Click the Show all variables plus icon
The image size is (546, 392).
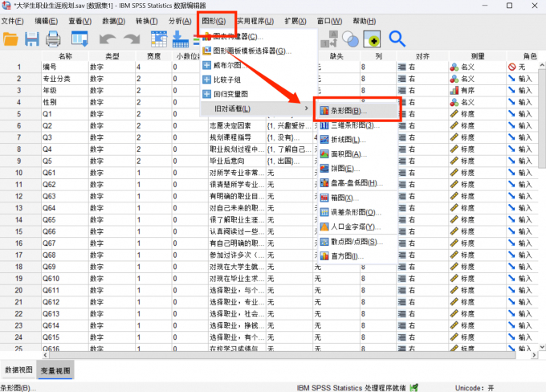pos(372,39)
